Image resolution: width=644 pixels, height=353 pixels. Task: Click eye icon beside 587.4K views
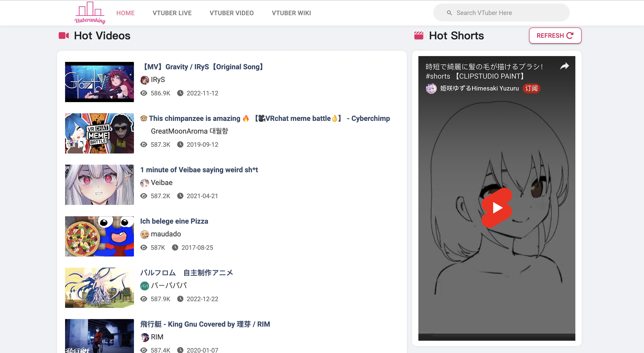[x=144, y=350]
